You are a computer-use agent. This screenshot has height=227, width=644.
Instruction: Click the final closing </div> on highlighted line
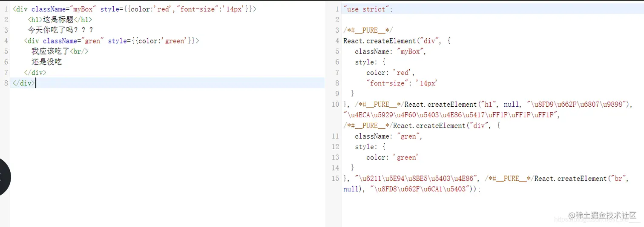tap(24, 83)
